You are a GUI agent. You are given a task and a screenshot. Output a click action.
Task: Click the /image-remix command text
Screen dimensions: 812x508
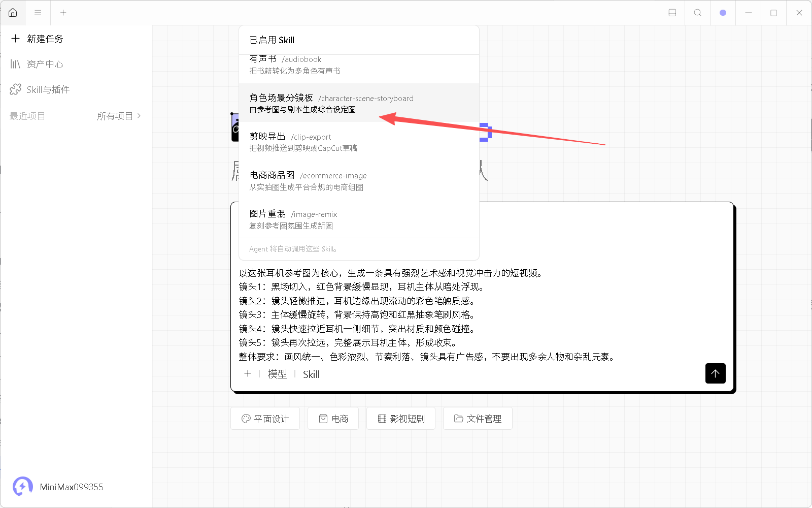coord(314,214)
